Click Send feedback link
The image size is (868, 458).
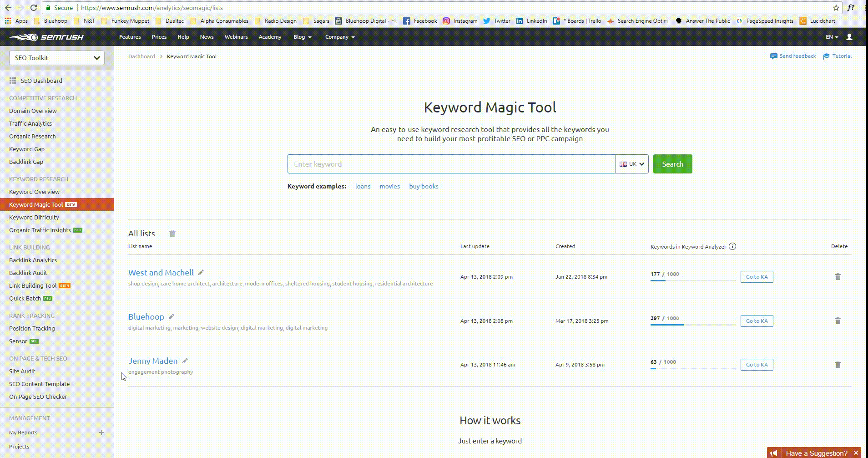click(x=793, y=56)
